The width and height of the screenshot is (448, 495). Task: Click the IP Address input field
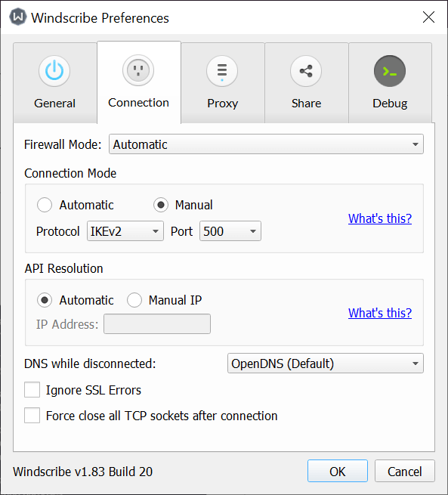tap(157, 324)
